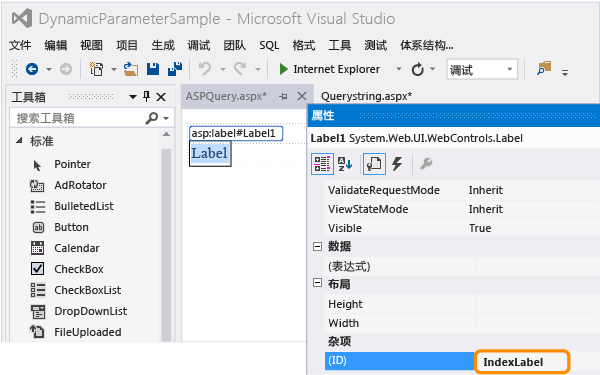Click the Undo arrow icon
The width and height of the screenshot is (600, 375).
[x=205, y=69]
